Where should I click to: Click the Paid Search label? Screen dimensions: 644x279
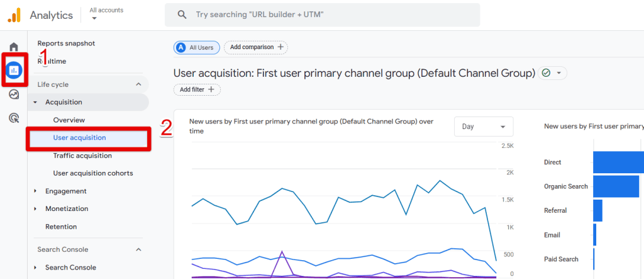[x=561, y=259]
